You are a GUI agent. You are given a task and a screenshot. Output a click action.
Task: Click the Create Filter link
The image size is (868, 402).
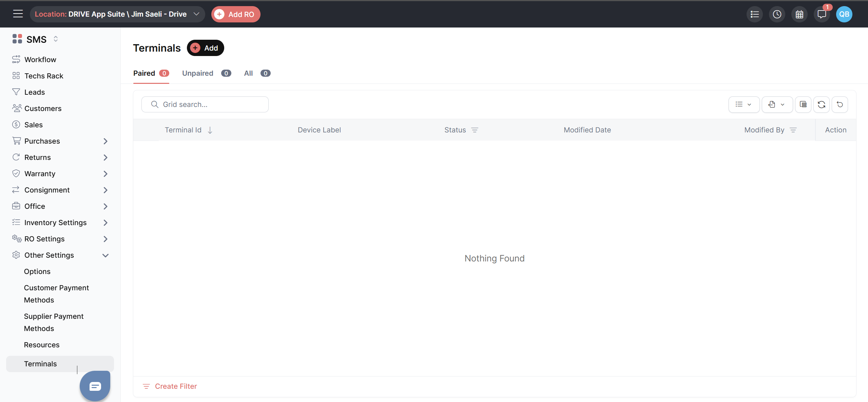[x=176, y=386]
